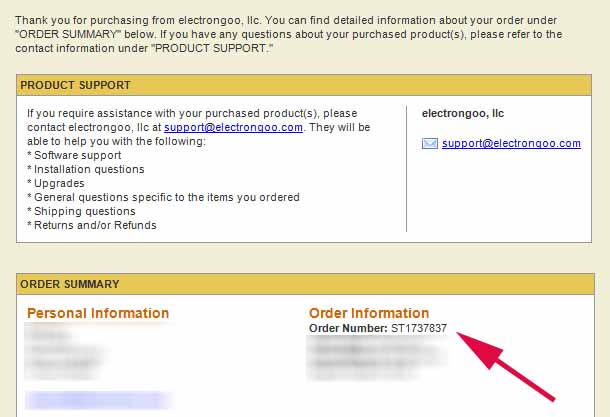This screenshot has width=610, height=417.
Task: Click the Software support bullet item
Action: point(74,156)
